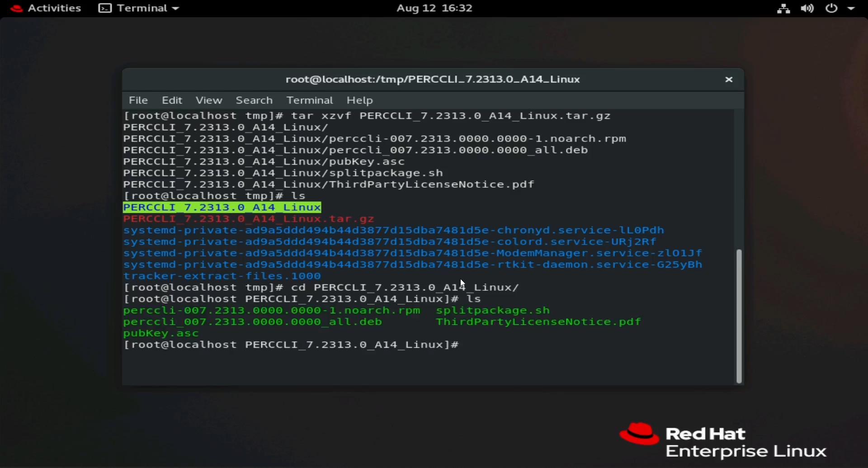Screen dimensions: 868x468
Task: Click Activities in the top bar
Action: pyautogui.click(x=54, y=8)
